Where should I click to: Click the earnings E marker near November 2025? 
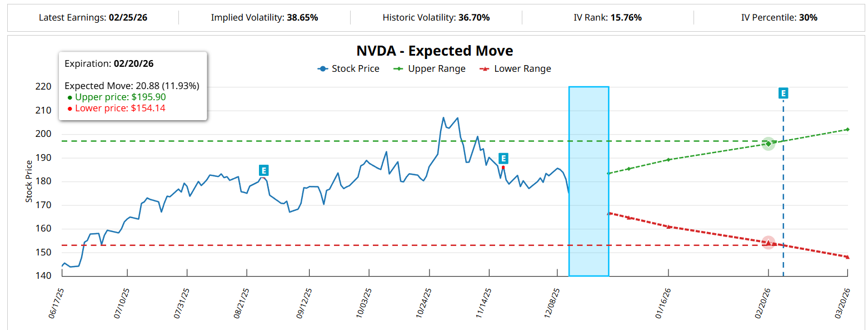[503, 158]
